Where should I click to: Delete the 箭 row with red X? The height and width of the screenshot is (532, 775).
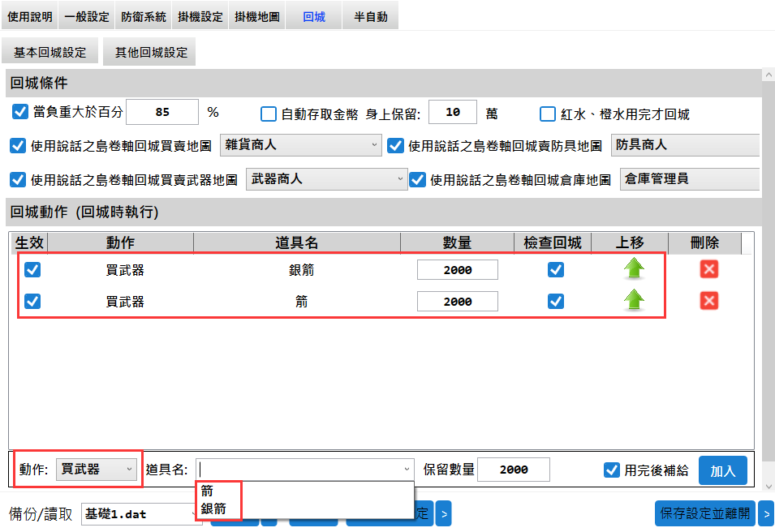[x=708, y=301]
